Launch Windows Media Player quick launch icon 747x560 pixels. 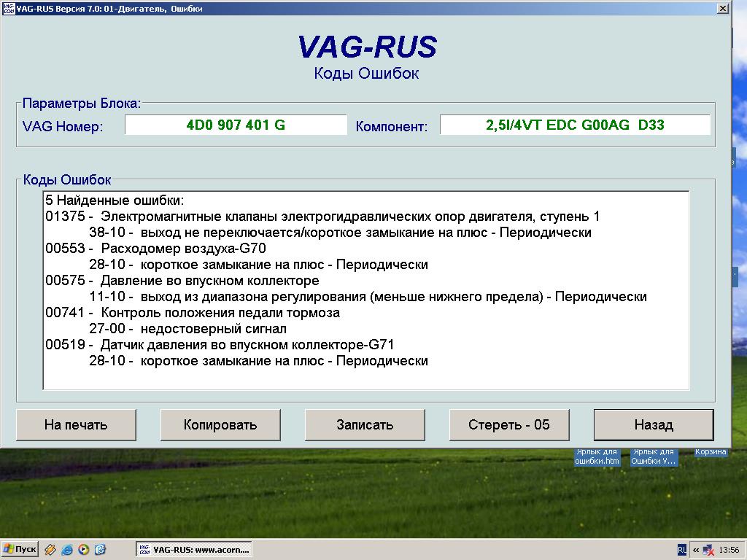(x=84, y=549)
